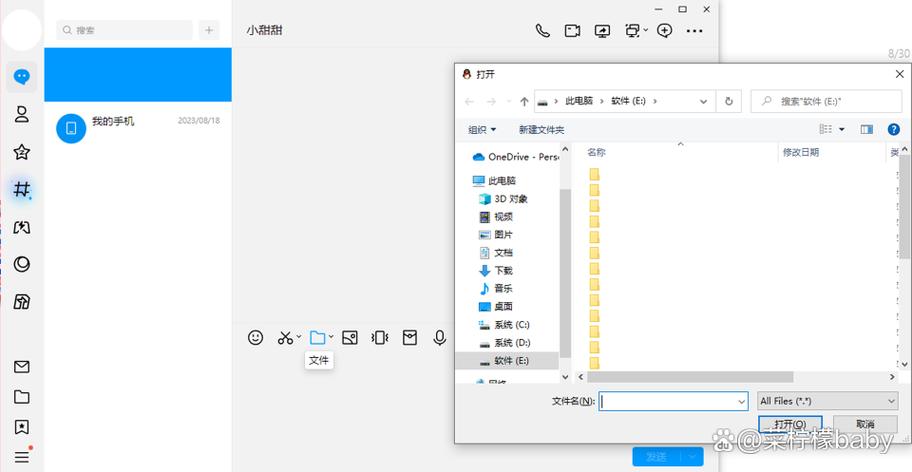The width and height of the screenshot is (912, 472).
Task: Go forward in the 打开 dialog
Action: 491,102
